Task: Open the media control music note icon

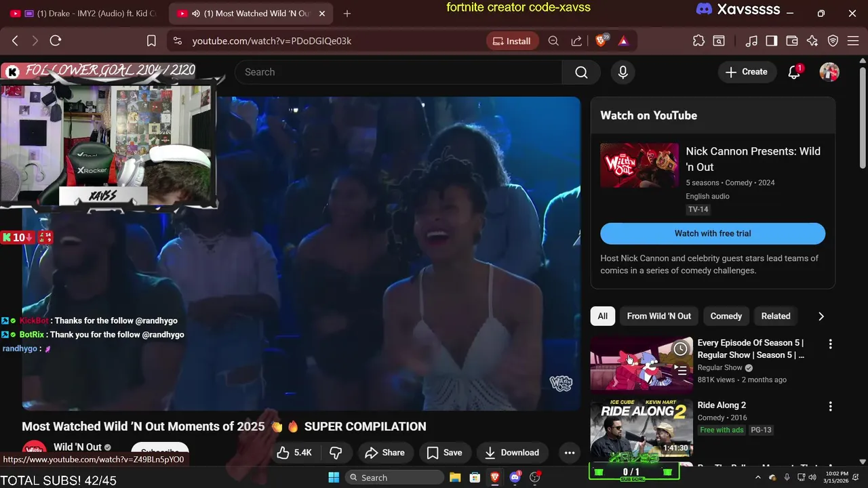Action: point(751,41)
